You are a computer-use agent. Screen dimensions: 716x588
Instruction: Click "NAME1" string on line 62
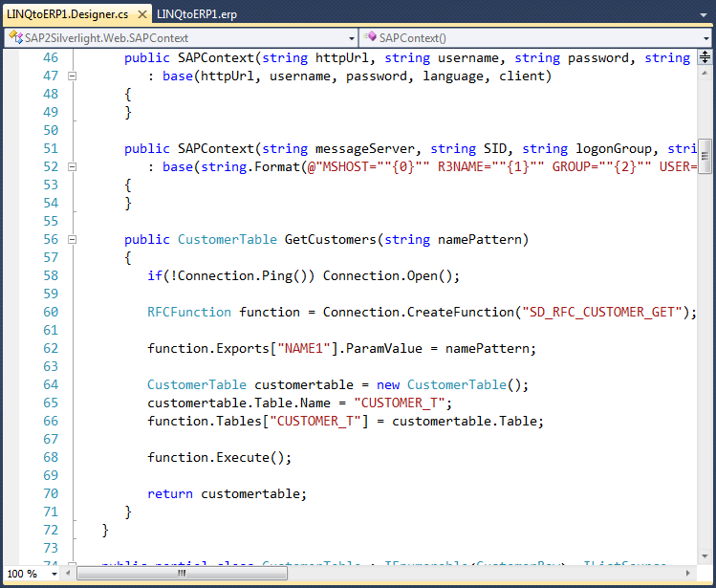coord(304,349)
